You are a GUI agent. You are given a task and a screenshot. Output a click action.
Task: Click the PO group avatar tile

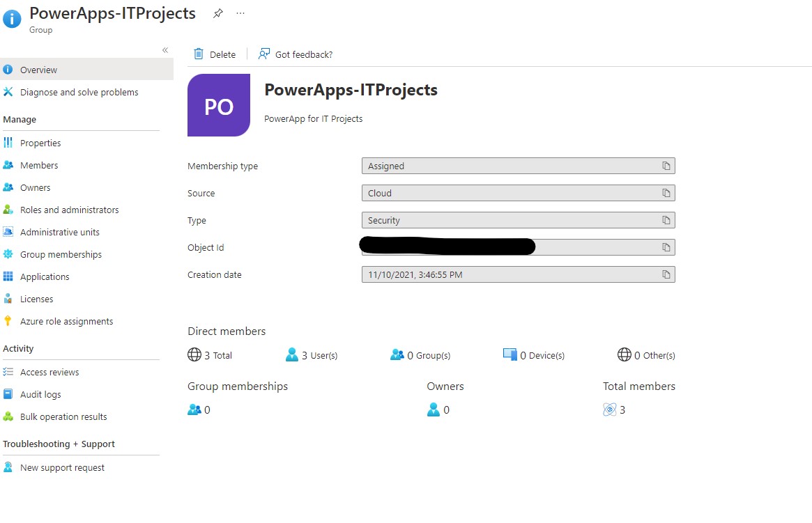(x=219, y=106)
